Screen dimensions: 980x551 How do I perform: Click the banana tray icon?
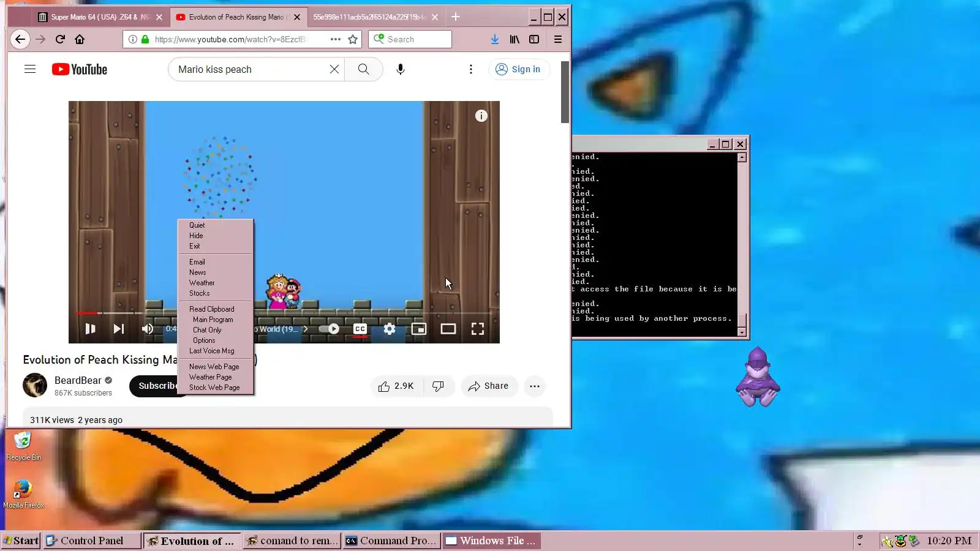887,541
